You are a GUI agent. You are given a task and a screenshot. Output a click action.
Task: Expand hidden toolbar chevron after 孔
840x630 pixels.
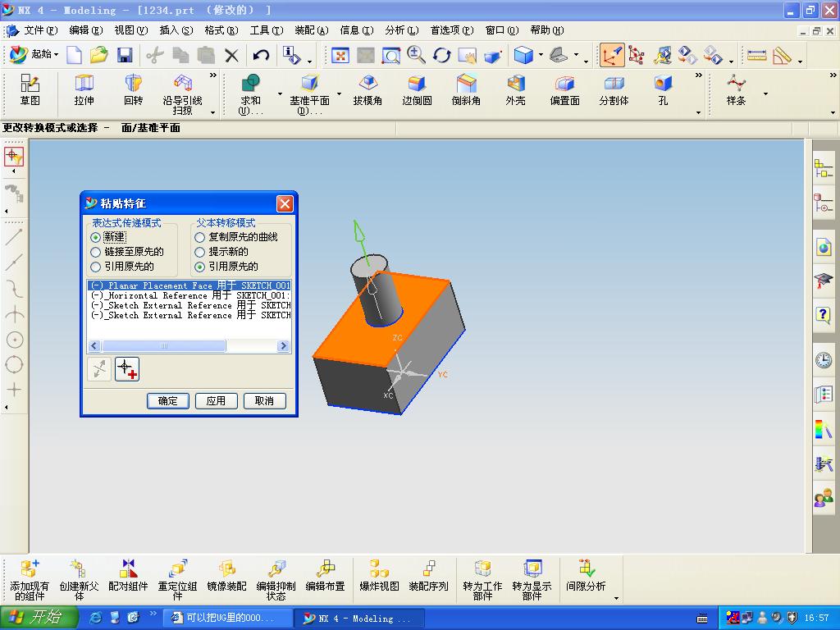pyautogui.click(x=699, y=75)
